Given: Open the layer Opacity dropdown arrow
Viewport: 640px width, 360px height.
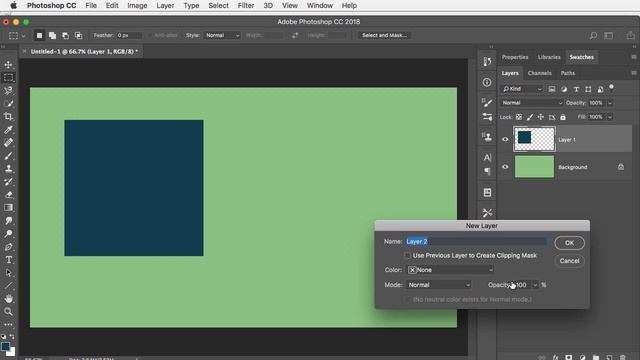Looking at the screenshot, I should [x=610, y=103].
